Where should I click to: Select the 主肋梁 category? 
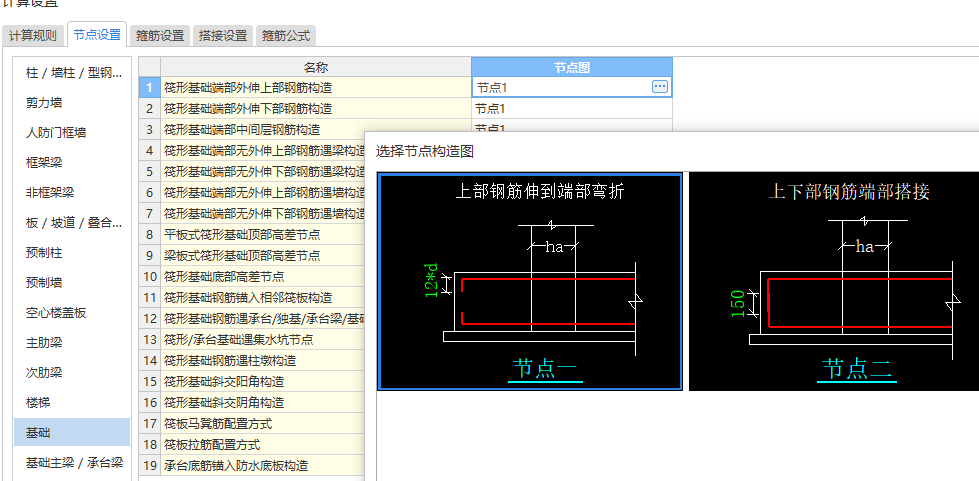[x=73, y=342]
